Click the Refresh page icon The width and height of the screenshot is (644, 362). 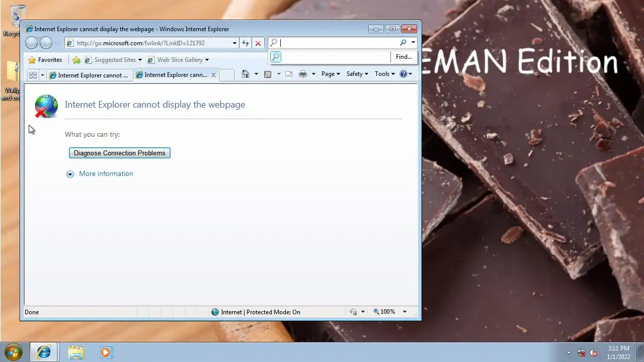pos(246,43)
